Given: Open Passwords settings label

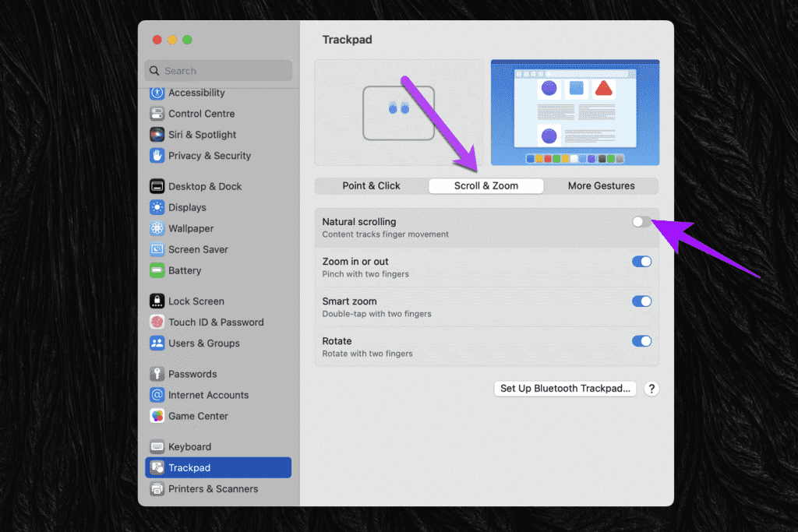Looking at the screenshot, I should tap(192, 374).
